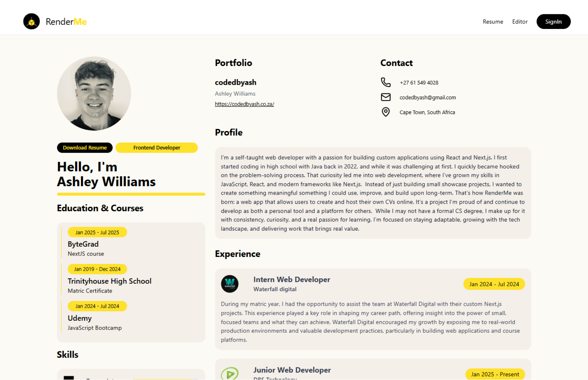The image size is (588, 380).
Task: Click the Download Resume button
Action: coord(85,148)
